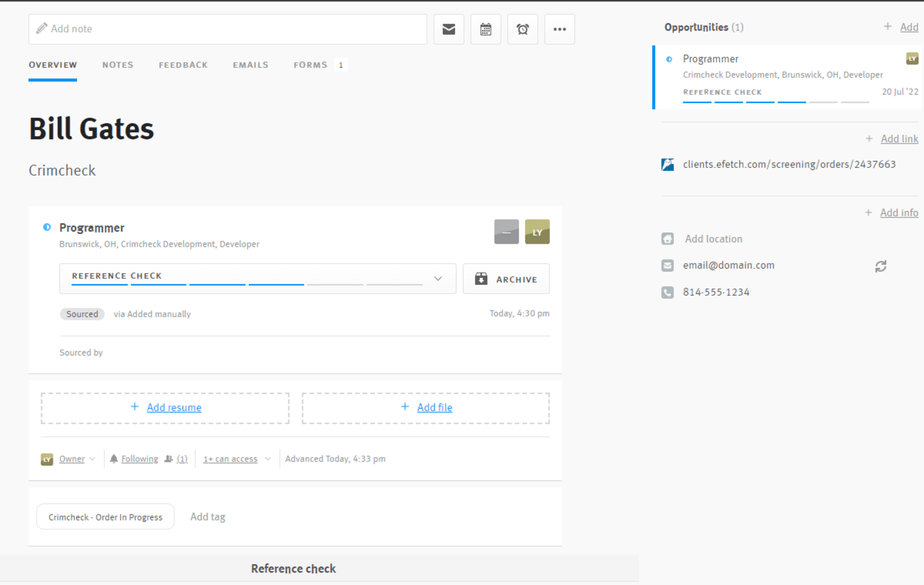924x585 pixels.
Task: Click the Add link option
Action: click(x=899, y=139)
